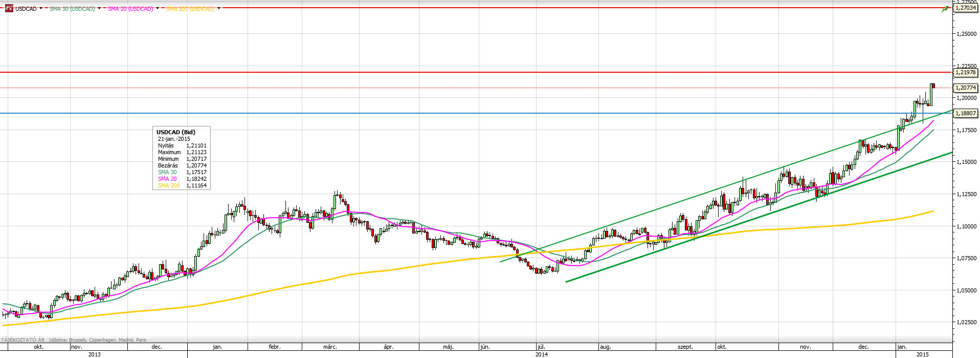Viewport: 980px width, 358px height.
Task: Click the Nyitás value 1,21101
Action: point(196,145)
